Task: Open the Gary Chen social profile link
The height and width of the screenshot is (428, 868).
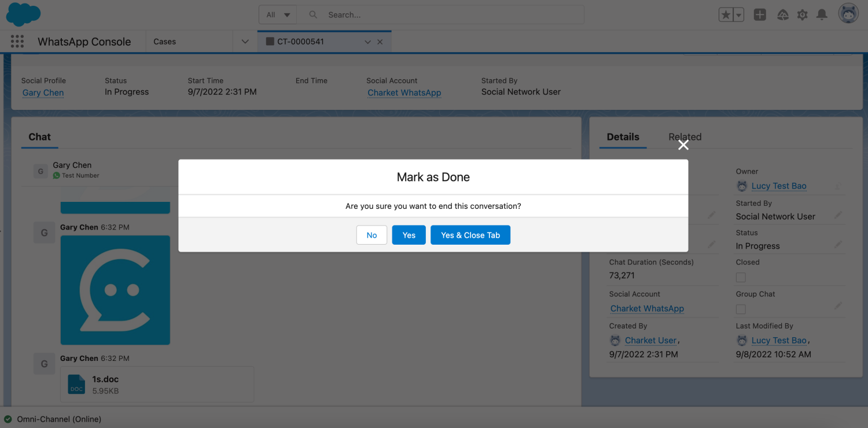Action: 43,93
